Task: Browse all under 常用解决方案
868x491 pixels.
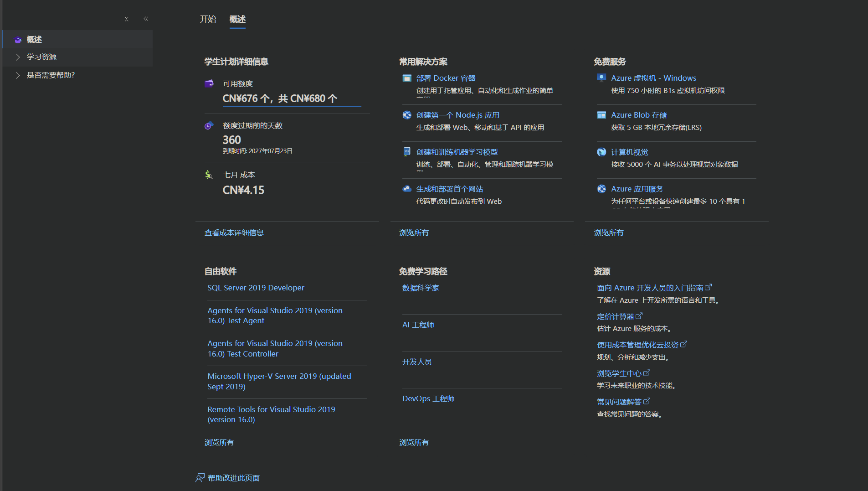Action: pos(414,233)
